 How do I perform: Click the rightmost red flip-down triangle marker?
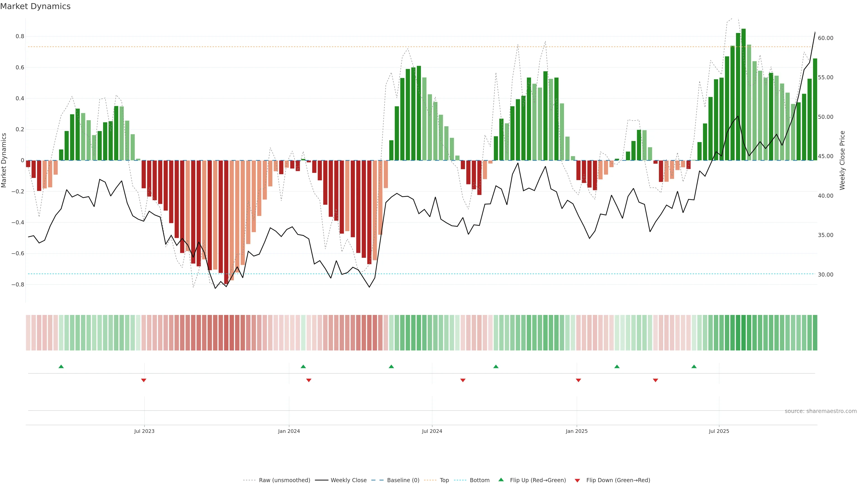coord(655,380)
